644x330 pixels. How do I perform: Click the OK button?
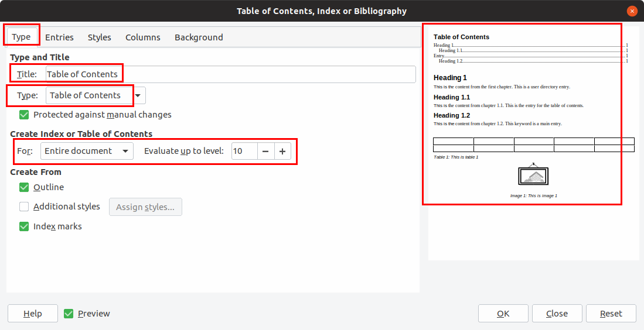(503, 314)
